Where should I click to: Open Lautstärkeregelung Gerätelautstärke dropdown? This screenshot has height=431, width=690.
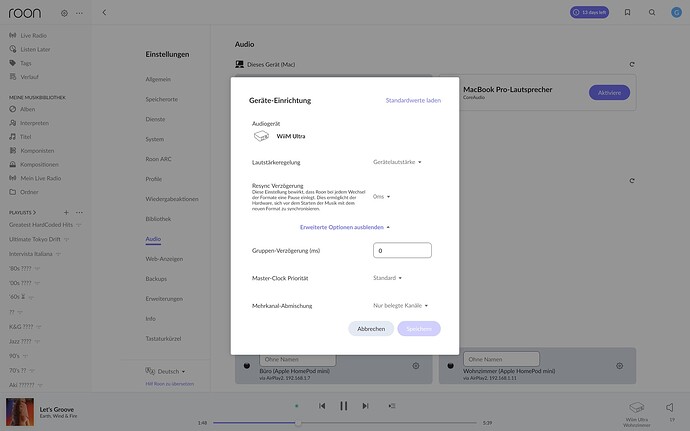pyautogui.click(x=397, y=162)
